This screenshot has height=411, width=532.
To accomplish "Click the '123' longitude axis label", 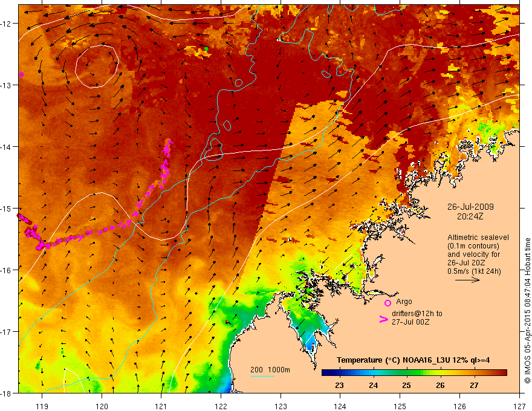I will 281,406.
